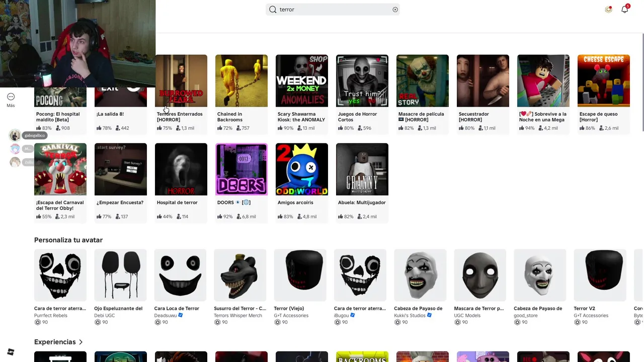
Task: Select the Ojo Espeluznante avatar item image
Action: point(120,275)
